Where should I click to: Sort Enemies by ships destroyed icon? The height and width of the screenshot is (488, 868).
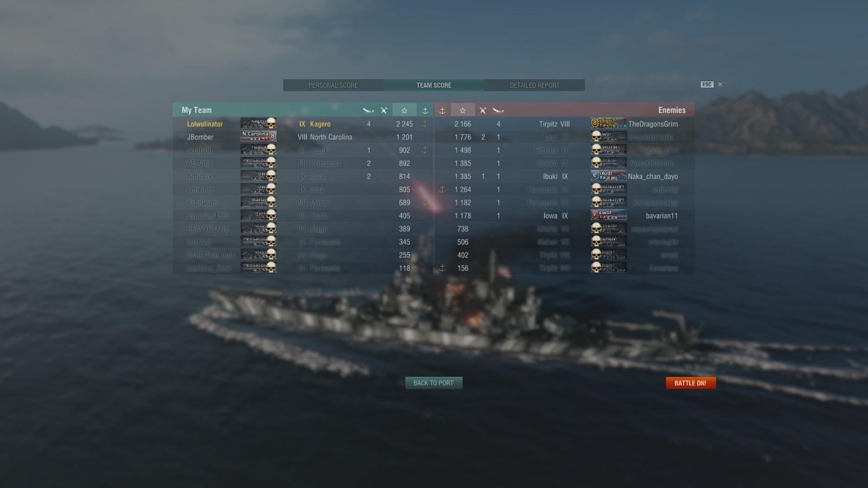coord(498,110)
